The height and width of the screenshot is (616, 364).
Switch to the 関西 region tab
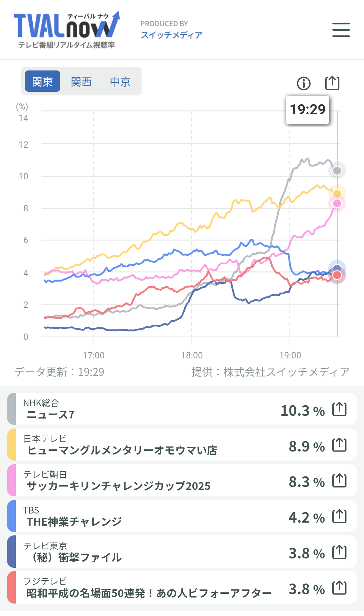[x=81, y=81]
